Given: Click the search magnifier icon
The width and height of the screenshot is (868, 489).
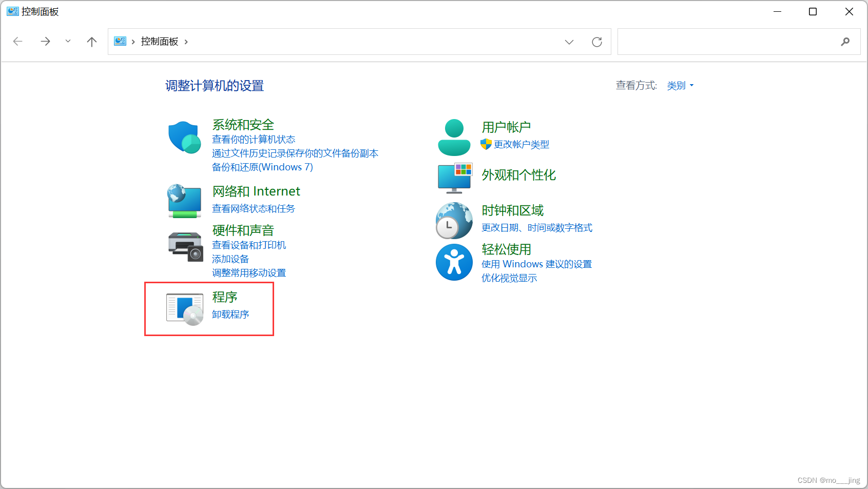Looking at the screenshot, I should pyautogui.click(x=844, y=42).
